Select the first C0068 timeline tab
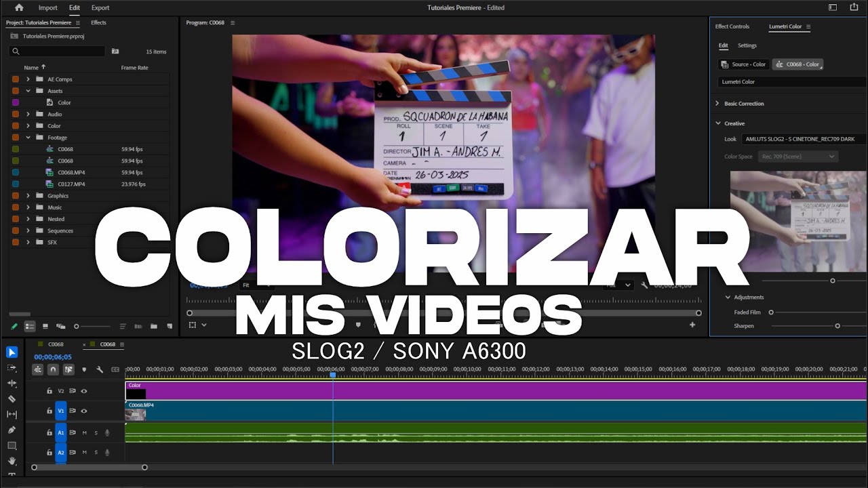Image resolution: width=868 pixels, height=488 pixels. (x=56, y=344)
